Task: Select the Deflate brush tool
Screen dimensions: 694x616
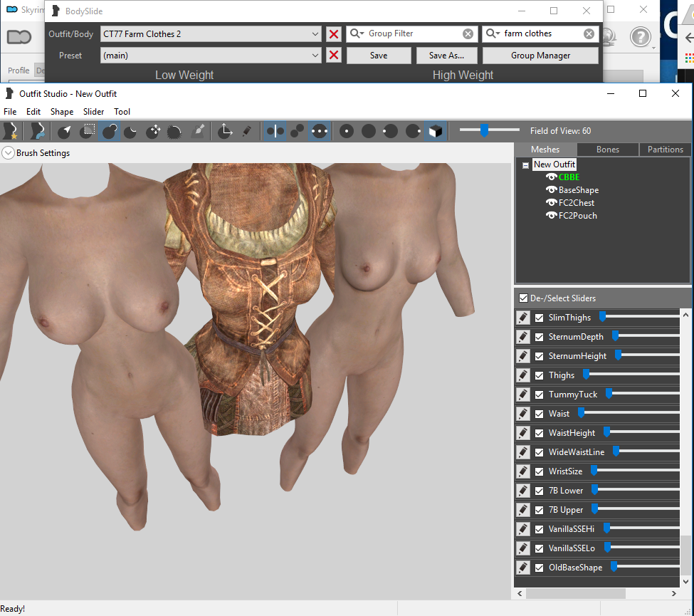Action: coord(130,131)
